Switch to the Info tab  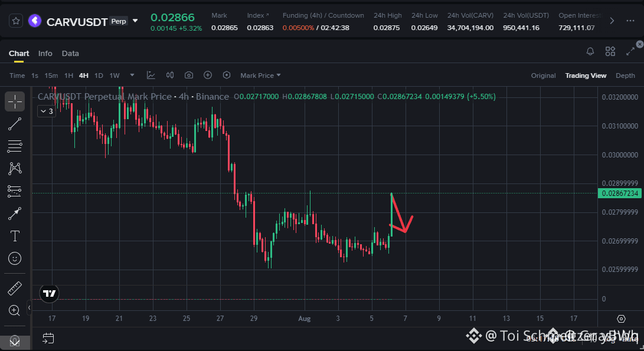tap(45, 53)
